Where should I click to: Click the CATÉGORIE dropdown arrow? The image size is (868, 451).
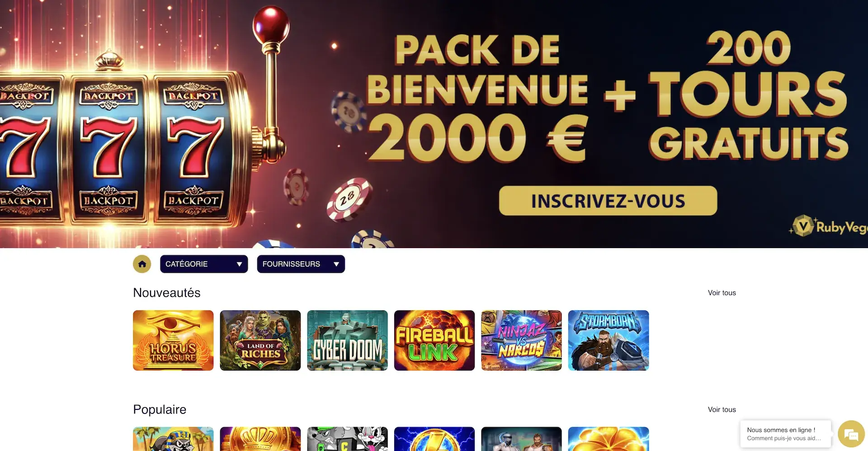click(x=239, y=264)
